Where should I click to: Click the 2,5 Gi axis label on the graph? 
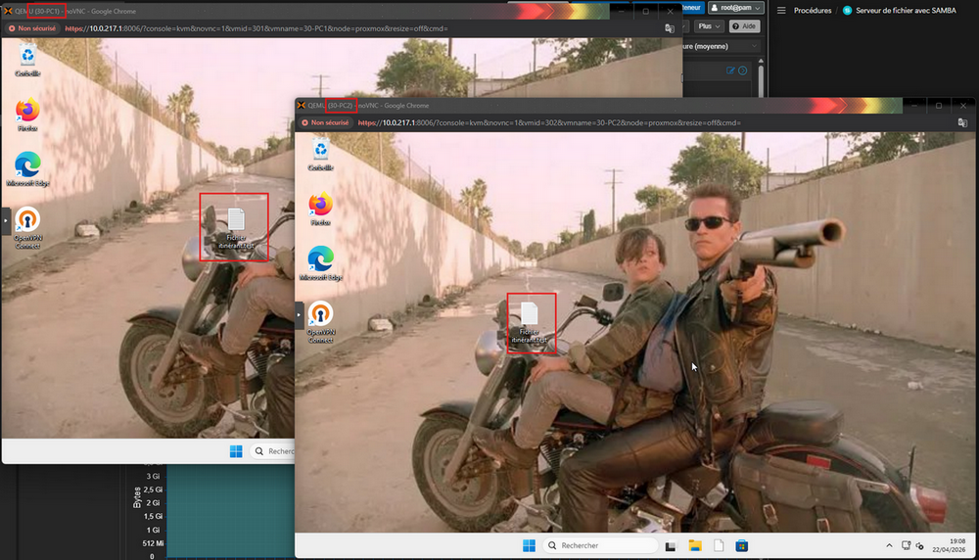153,490
